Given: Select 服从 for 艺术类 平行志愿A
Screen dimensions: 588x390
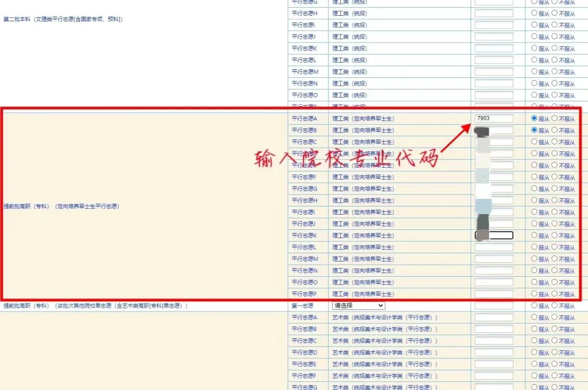Looking at the screenshot, I should click(534, 317).
